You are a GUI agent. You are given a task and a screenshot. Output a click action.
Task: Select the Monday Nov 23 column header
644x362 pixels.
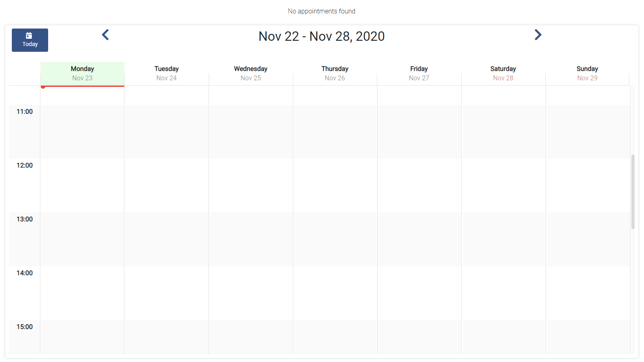(82, 73)
